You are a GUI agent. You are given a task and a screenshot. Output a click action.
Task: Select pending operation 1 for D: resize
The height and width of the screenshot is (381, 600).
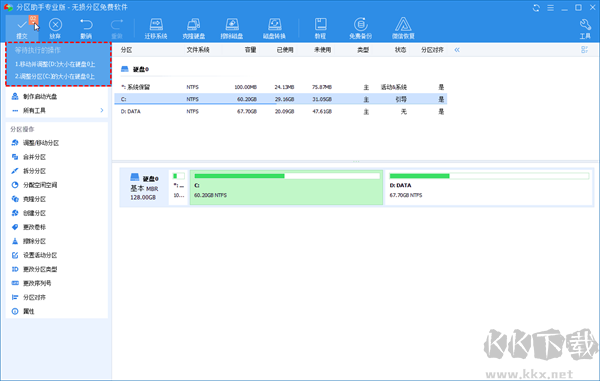(x=55, y=64)
